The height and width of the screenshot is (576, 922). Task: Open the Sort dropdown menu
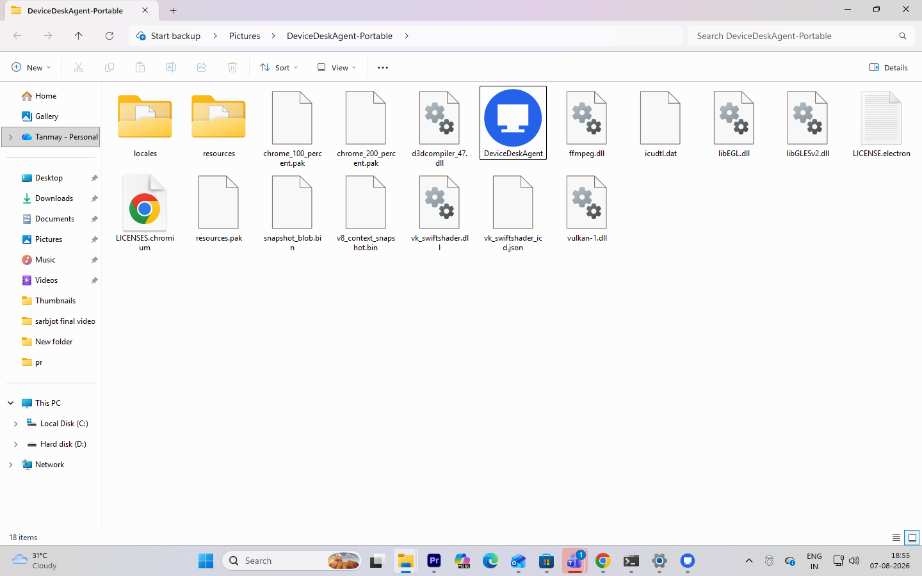tap(279, 68)
